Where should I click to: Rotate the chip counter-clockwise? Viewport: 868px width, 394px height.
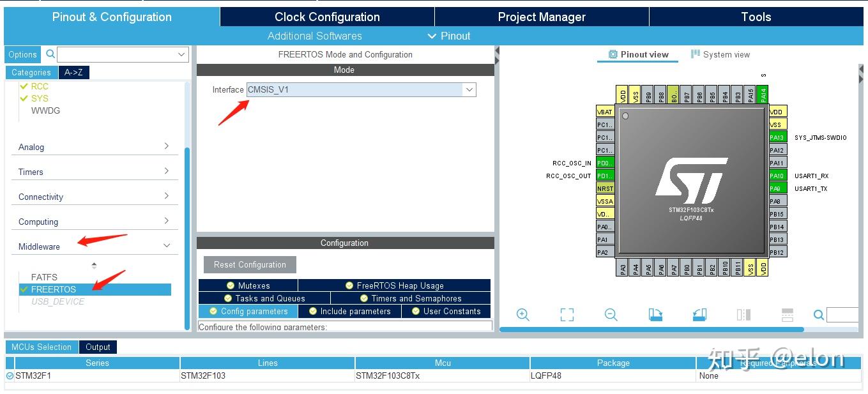tap(698, 314)
